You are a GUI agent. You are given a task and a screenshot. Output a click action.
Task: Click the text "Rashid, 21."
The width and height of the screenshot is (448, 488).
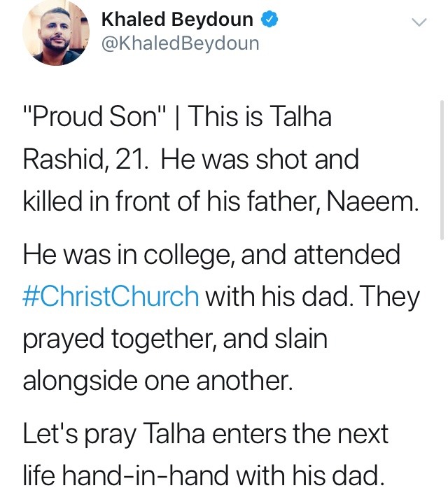coord(85,160)
